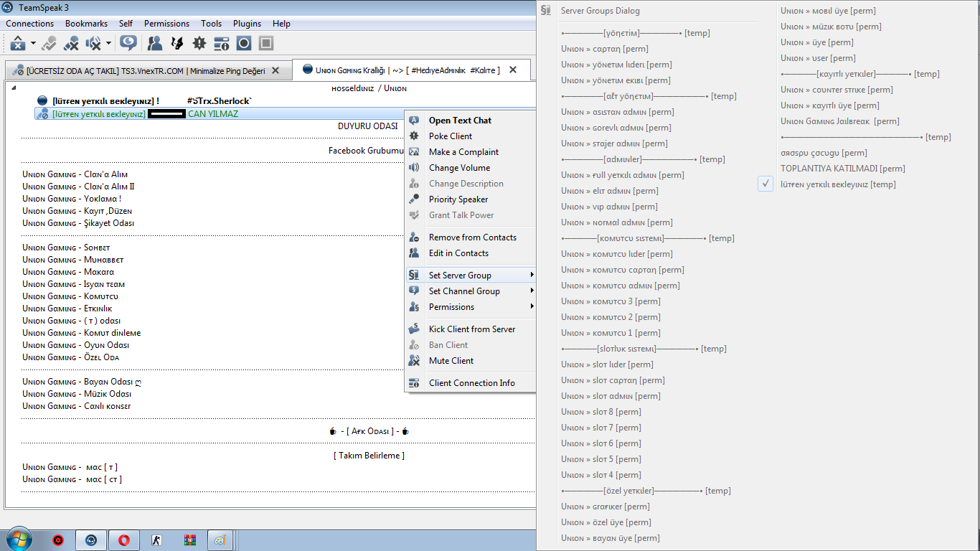
Task: Start recording with the round record icon
Action: click(x=244, y=43)
